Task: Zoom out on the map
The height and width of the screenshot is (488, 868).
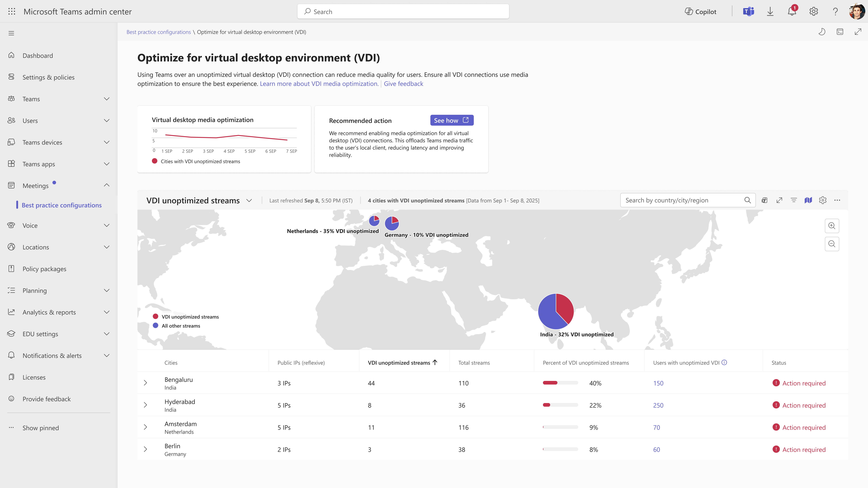Action: [x=832, y=244]
